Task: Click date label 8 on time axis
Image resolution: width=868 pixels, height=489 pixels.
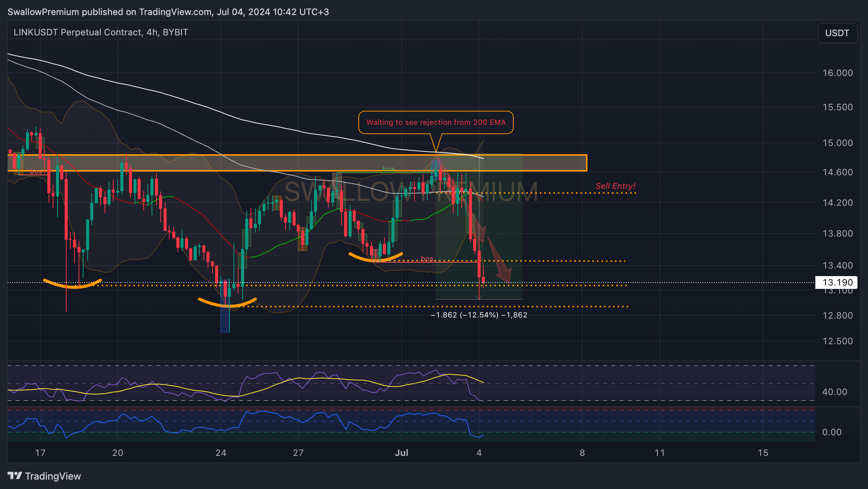Action: pos(582,453)
